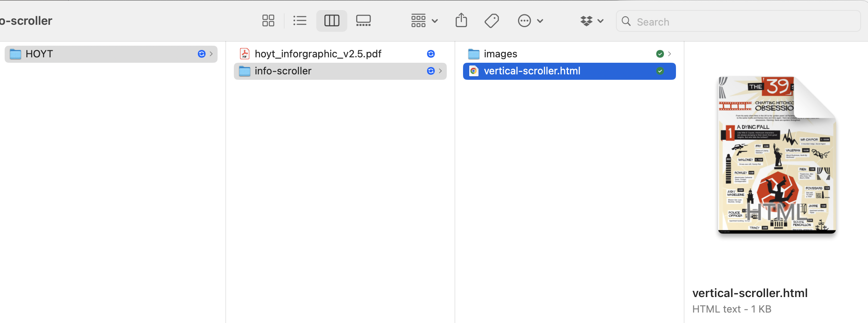The height and width of the screenshot is (323, 868).
Task: Switch to list view
Action: pos(300,21)
